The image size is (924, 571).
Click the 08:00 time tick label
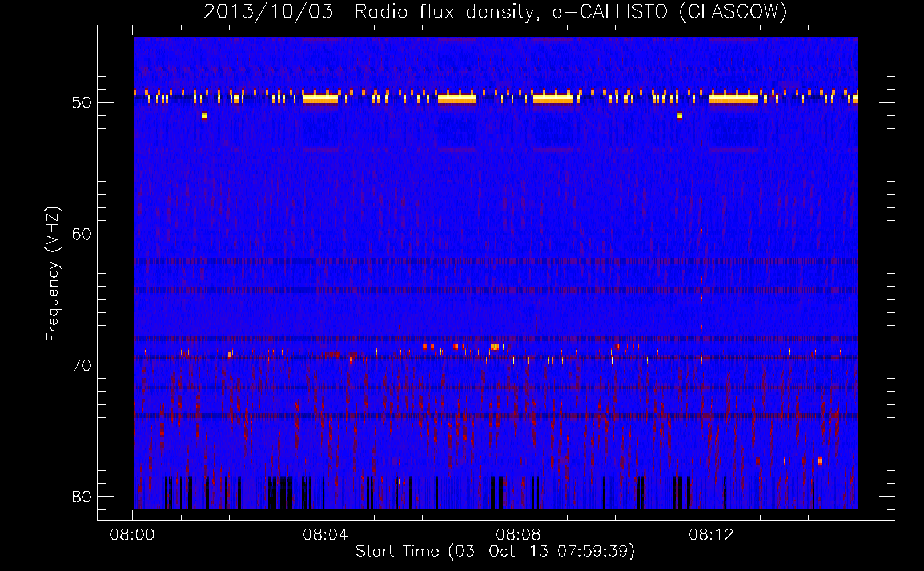132,535
